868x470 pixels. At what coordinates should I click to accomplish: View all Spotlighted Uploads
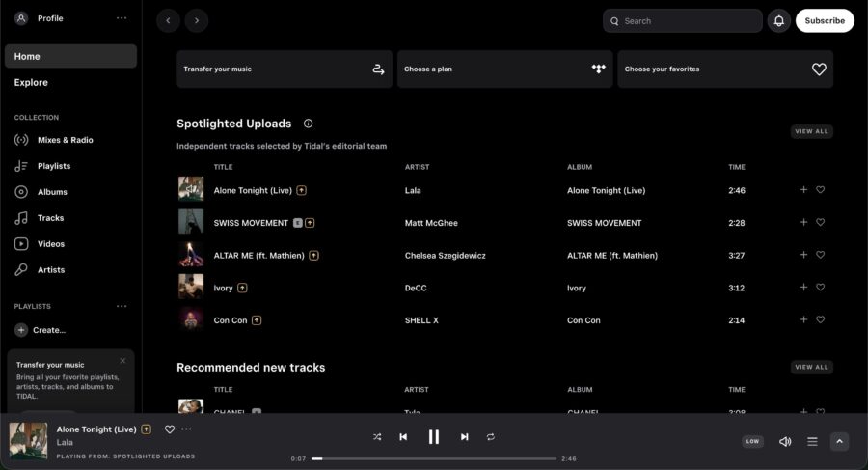click(811, 131)
